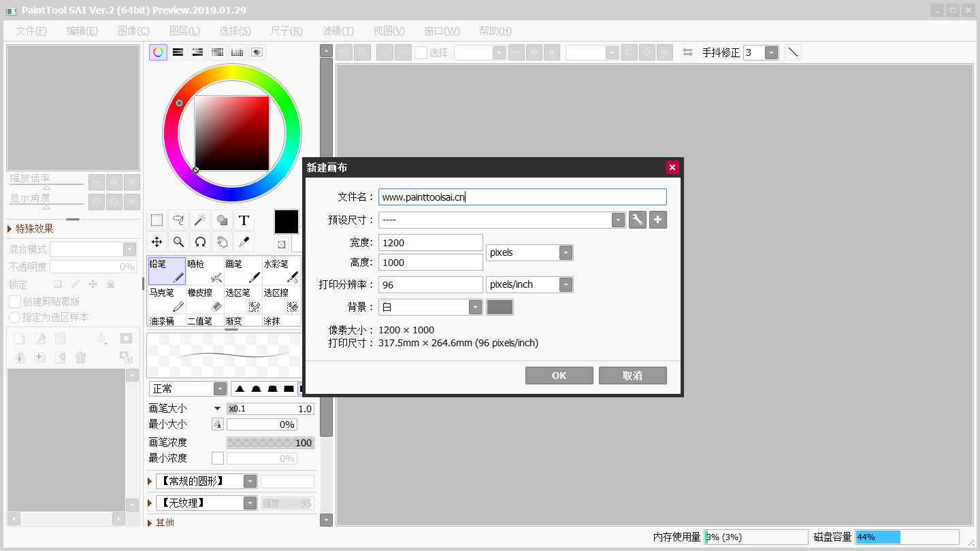Click the 取消 cancel button
This screenshot has height=551, width=980.
(632, 375)
